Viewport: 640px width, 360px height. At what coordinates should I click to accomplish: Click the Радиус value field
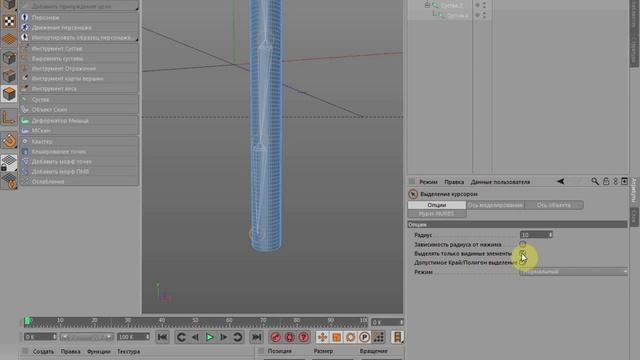[x=534, y=235]
